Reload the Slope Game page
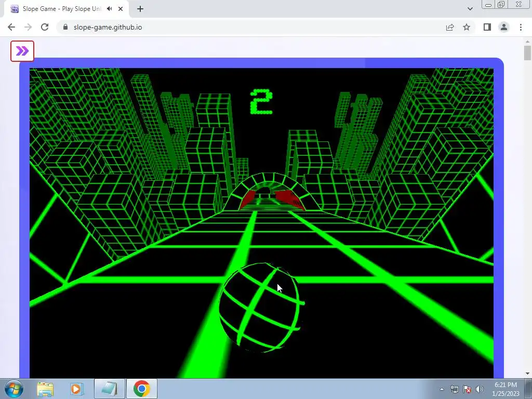This screenshot has height=399, width=532. tap(45, 27)
